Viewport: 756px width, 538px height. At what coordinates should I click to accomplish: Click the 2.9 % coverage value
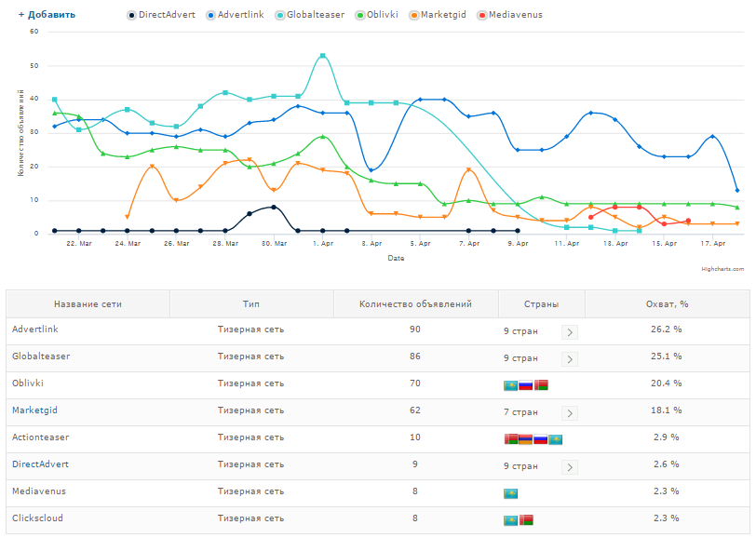[x=667, y=437]
